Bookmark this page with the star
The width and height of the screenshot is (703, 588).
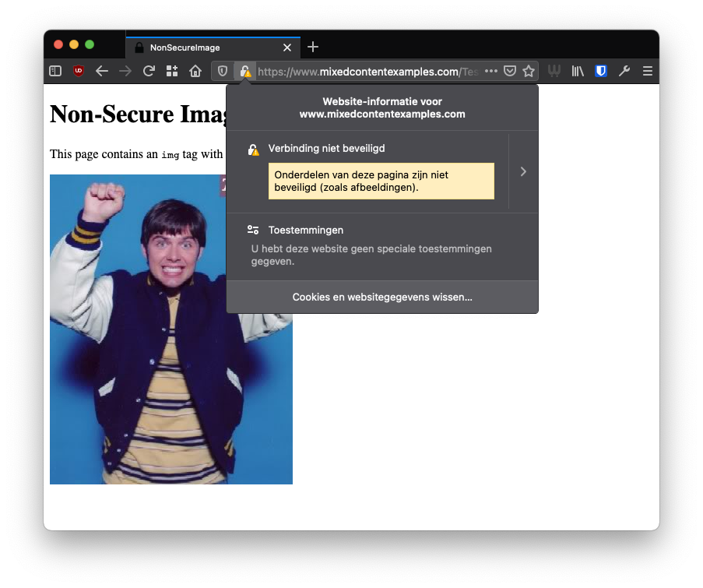[529, 71]
